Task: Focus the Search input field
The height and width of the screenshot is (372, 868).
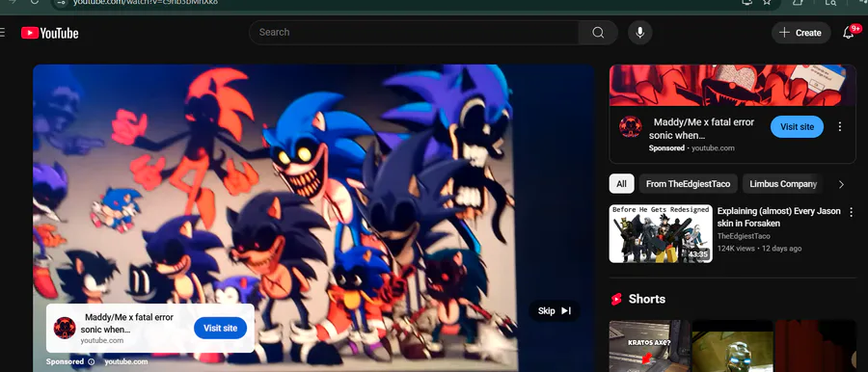Action: click(x=414, y=33)
